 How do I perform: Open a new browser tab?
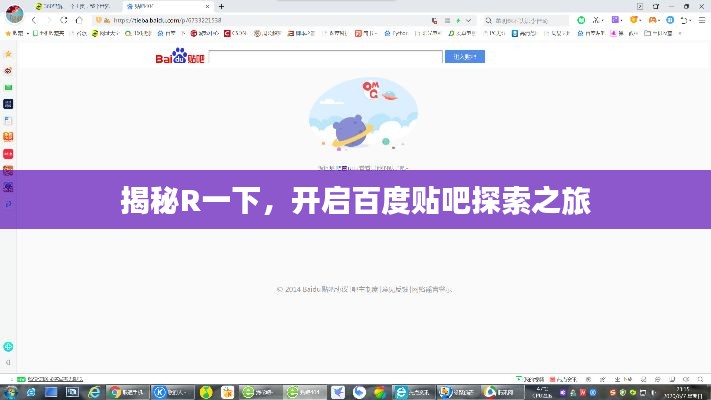tap(221, 6)
